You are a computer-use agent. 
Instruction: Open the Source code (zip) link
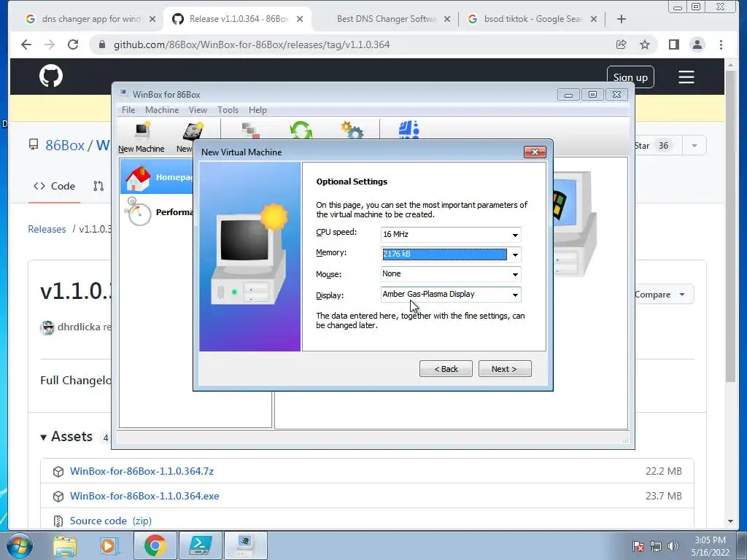[111, 521]
